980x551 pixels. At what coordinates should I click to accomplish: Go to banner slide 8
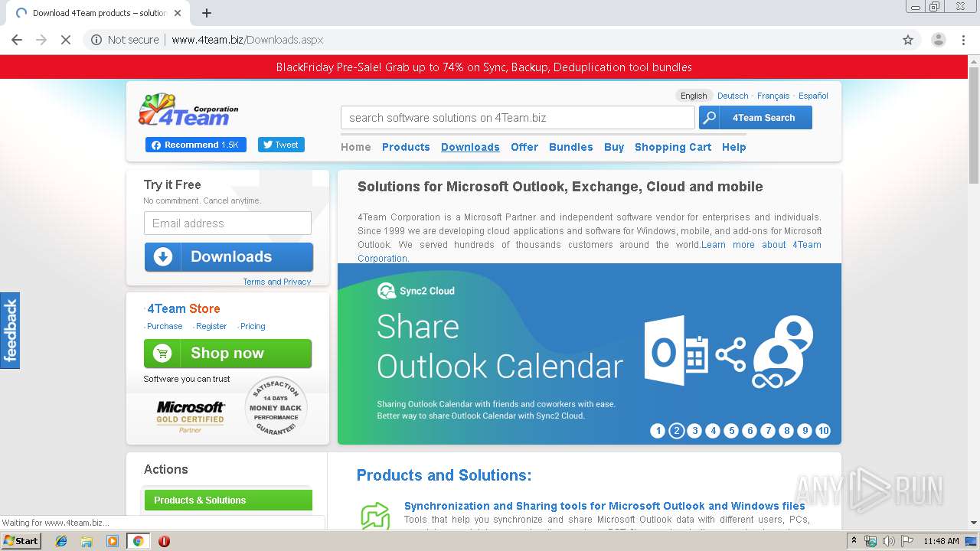point(786,431)
